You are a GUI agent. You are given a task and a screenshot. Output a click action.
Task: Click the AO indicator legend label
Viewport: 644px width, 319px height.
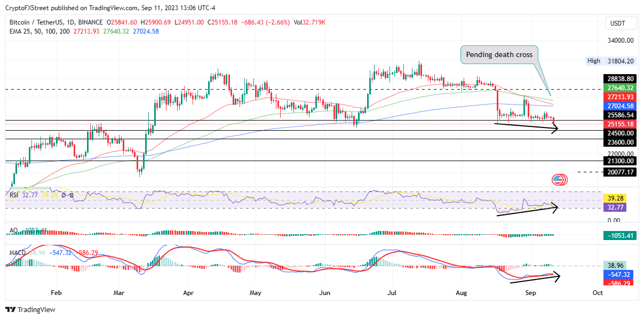coord(14,231)
